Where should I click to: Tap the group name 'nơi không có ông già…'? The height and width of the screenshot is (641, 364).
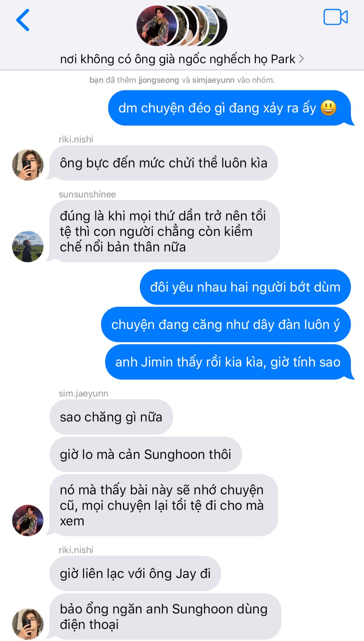pyautogui.click(x=178, y=59)
